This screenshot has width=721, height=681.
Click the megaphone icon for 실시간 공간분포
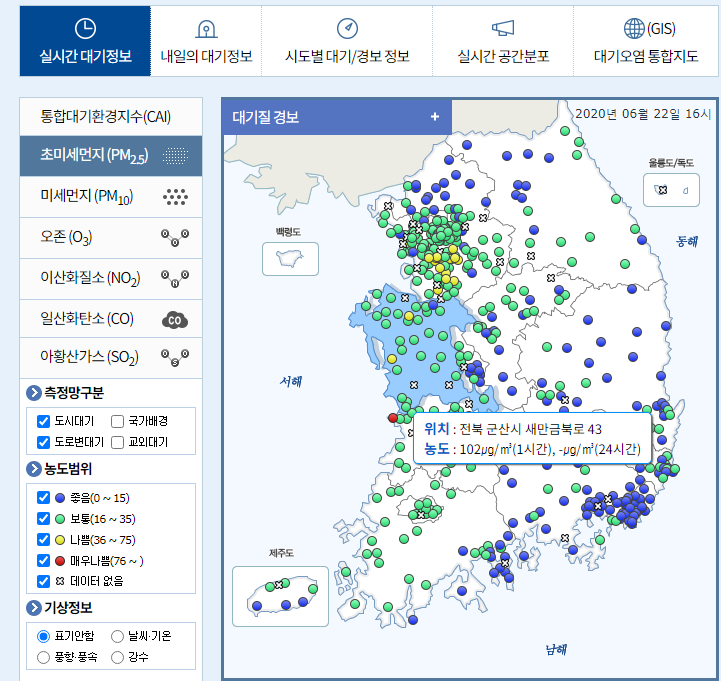point(502,28)
